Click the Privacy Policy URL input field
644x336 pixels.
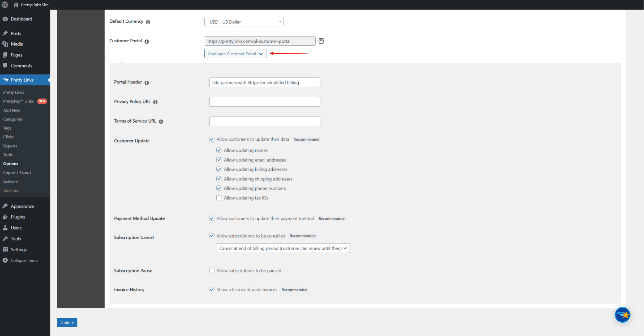(x=264, y=102)
